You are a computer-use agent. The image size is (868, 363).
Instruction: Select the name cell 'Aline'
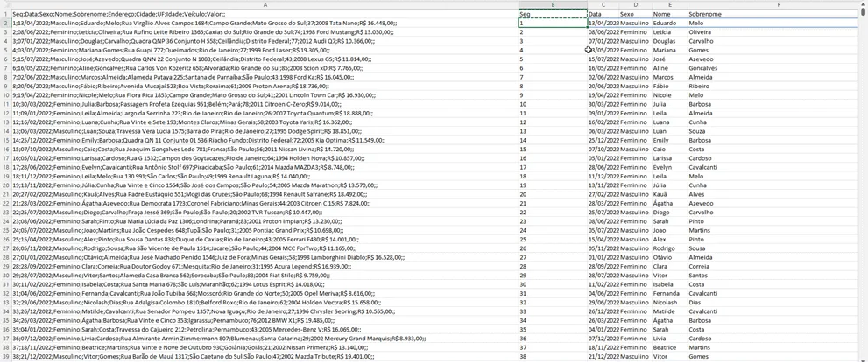[x=669, y=68]
